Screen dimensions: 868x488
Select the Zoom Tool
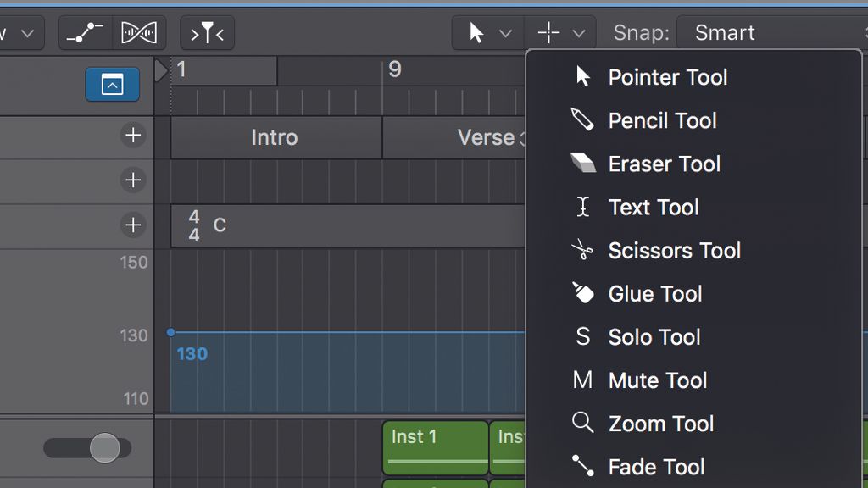(662, 423)
